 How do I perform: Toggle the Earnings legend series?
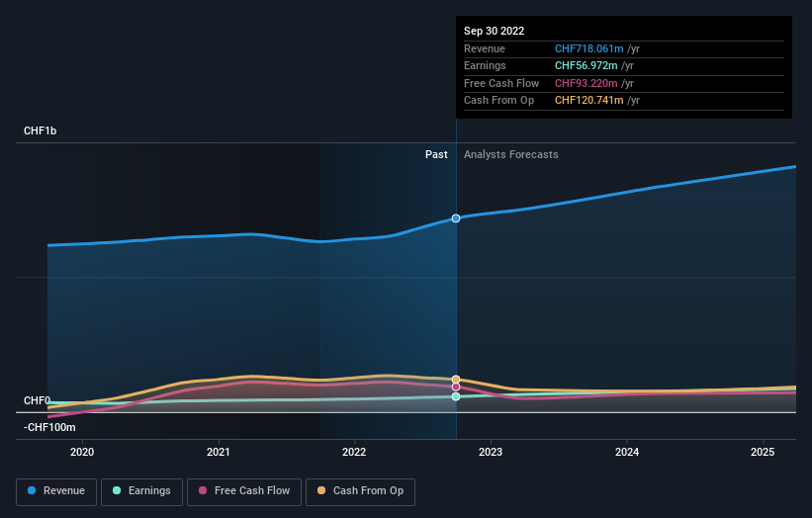pyautogui.click(x=141, y=491)
